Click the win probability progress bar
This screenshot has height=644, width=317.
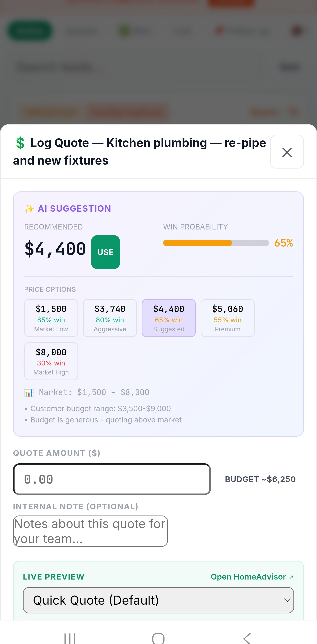click(216, 243)
